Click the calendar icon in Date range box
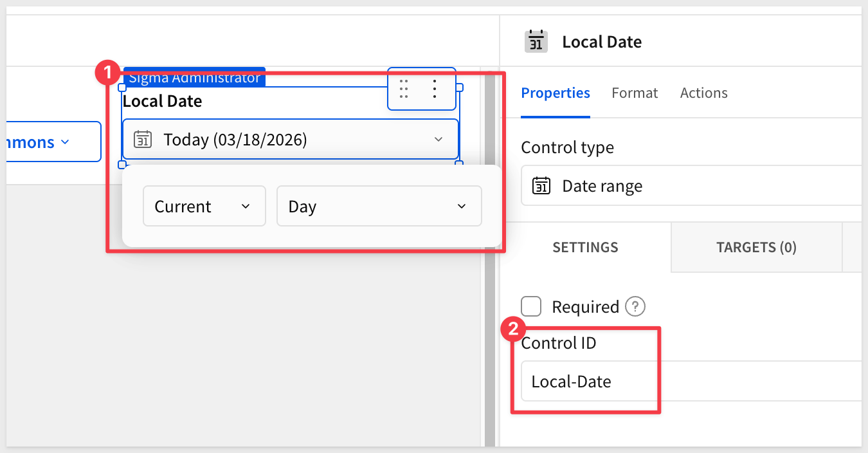The width and height of the screenshot is (868, 453). [x=541, y=187]
